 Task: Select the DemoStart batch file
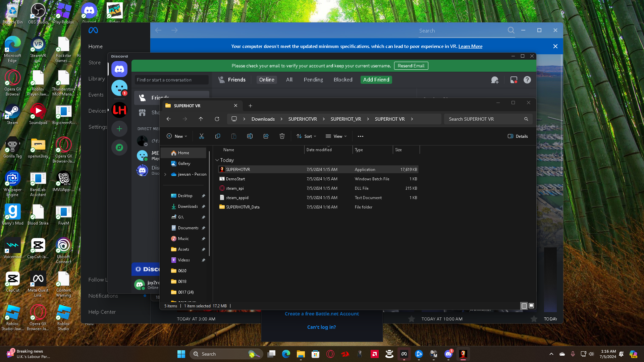tap(318, 179)
